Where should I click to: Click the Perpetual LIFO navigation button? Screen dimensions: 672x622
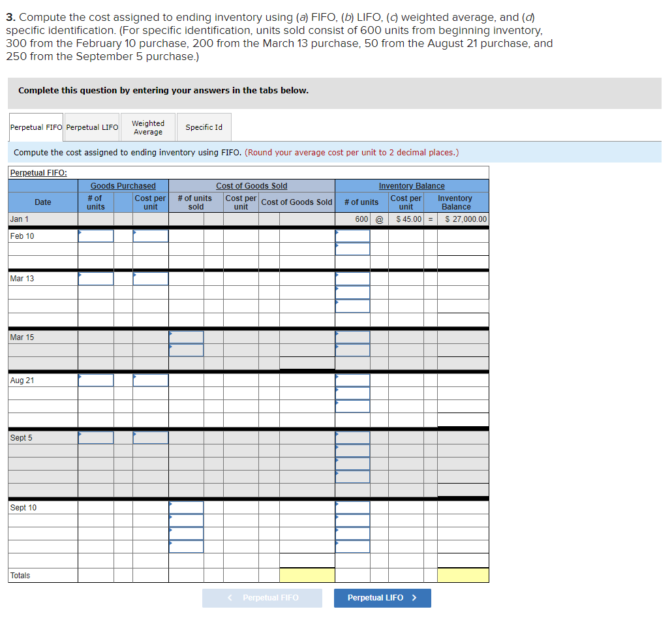[382, 598]
